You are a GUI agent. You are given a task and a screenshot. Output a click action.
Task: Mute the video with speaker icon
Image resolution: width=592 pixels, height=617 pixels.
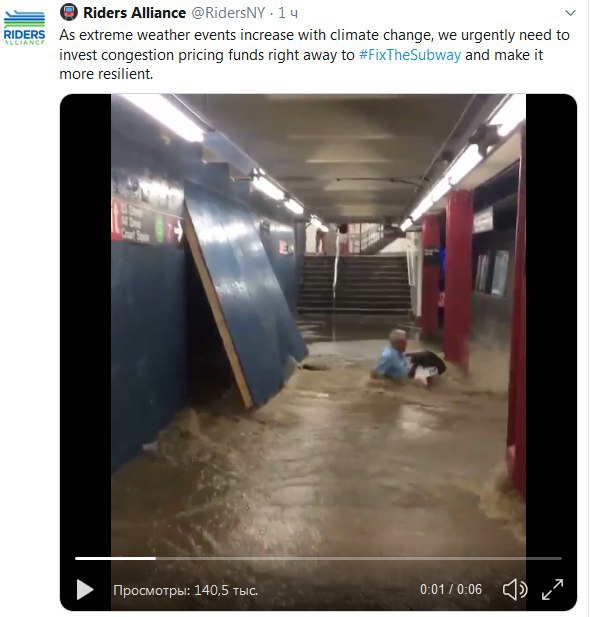[x=514, y=589]
